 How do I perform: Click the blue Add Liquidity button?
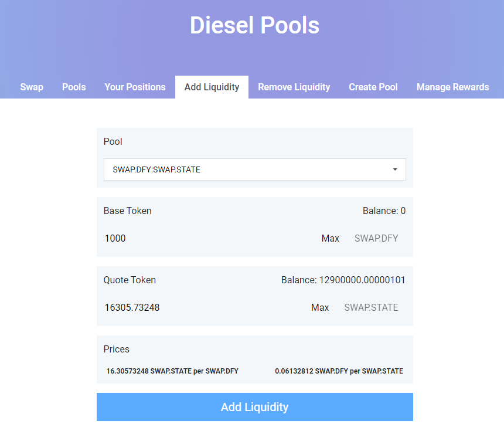click(255, 407)
